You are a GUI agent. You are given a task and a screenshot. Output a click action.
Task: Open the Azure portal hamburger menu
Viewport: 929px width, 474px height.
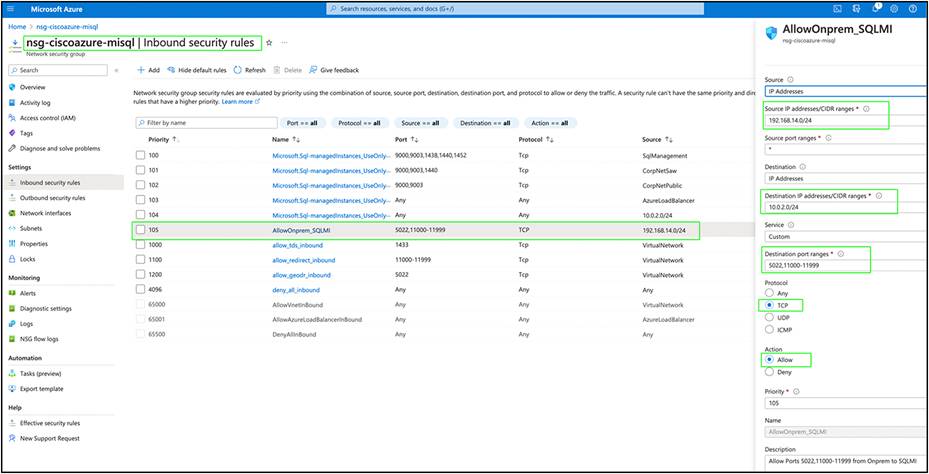[9, 9]
